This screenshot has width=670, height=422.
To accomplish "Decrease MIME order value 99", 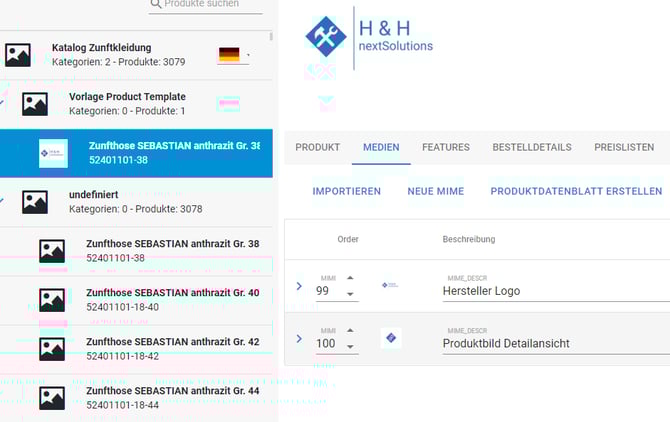I will click(x=350, y=294).
